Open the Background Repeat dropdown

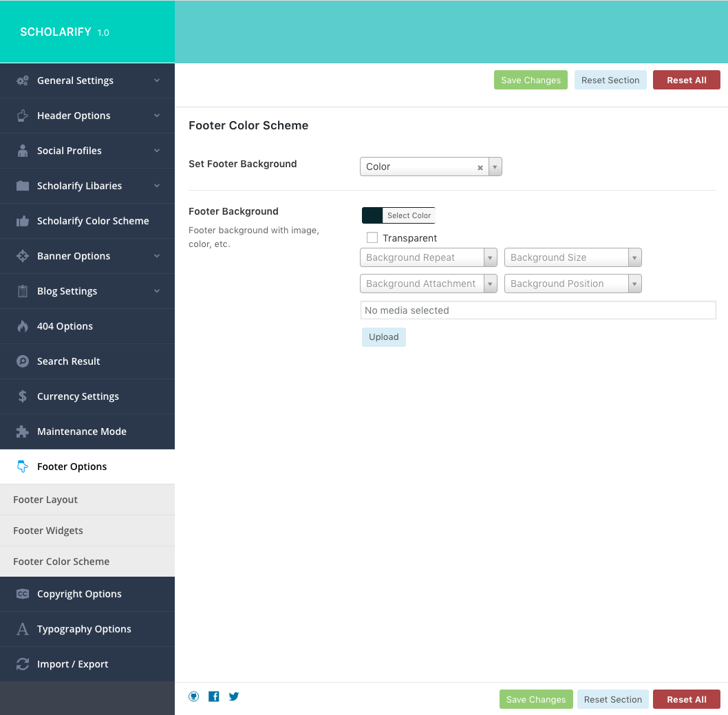[428, 257]
